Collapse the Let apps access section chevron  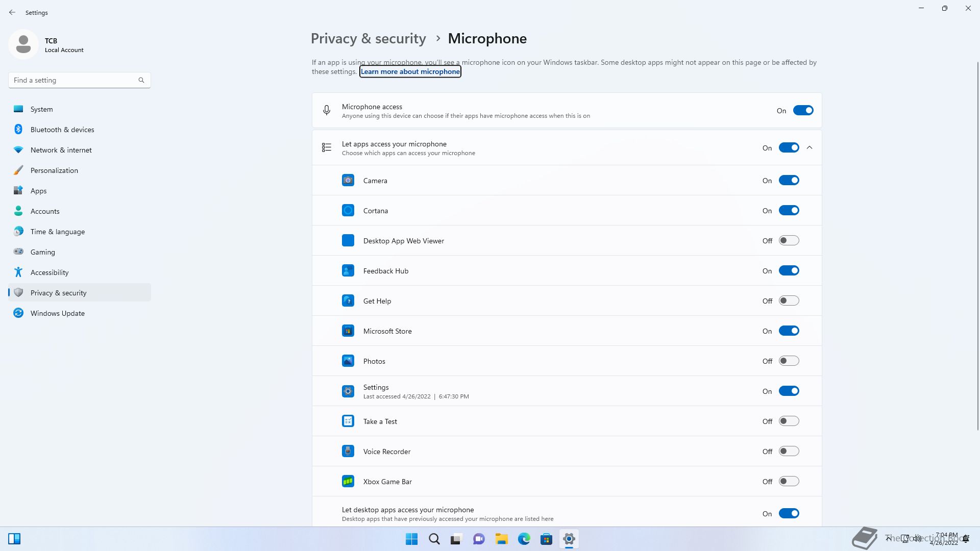[810, 148]
